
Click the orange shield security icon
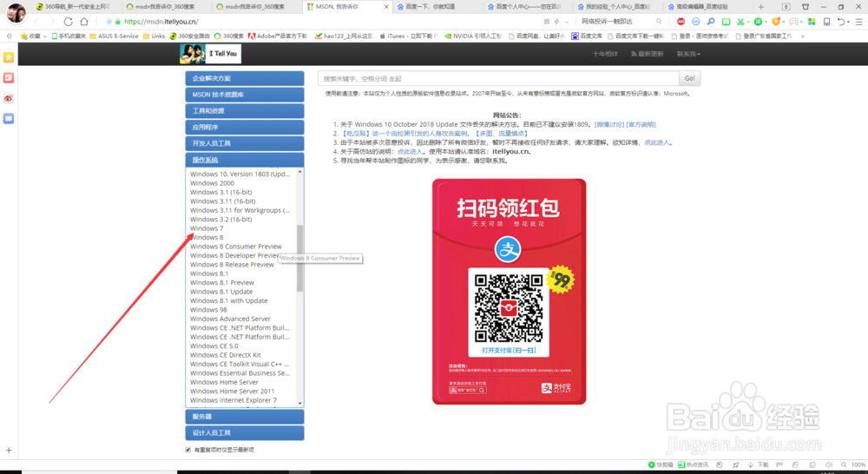(x=775, y=22)
